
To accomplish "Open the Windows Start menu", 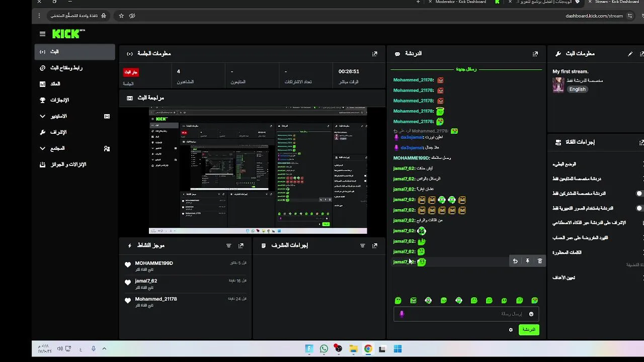I will click(397, 349).
